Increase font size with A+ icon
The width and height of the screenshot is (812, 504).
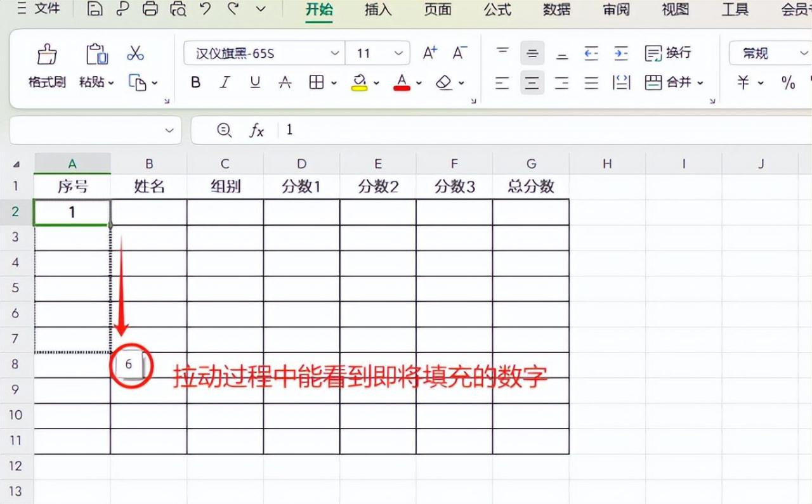tap(430, 53)
